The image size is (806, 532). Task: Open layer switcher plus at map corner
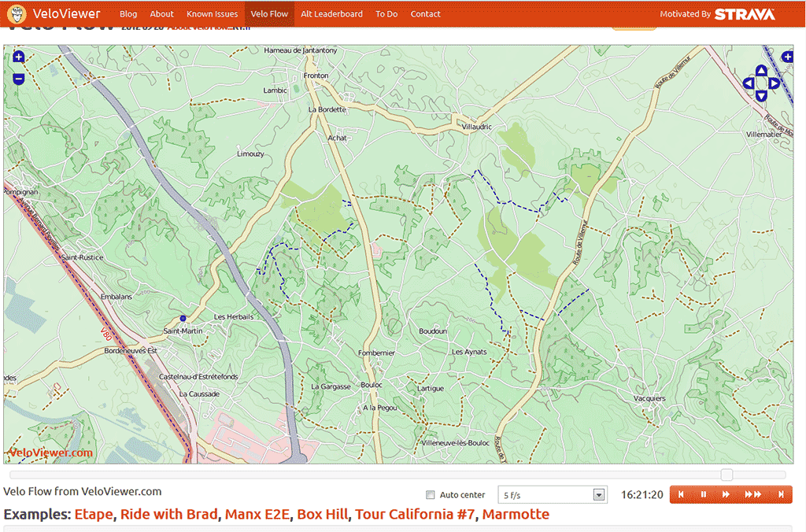[787, 57]
